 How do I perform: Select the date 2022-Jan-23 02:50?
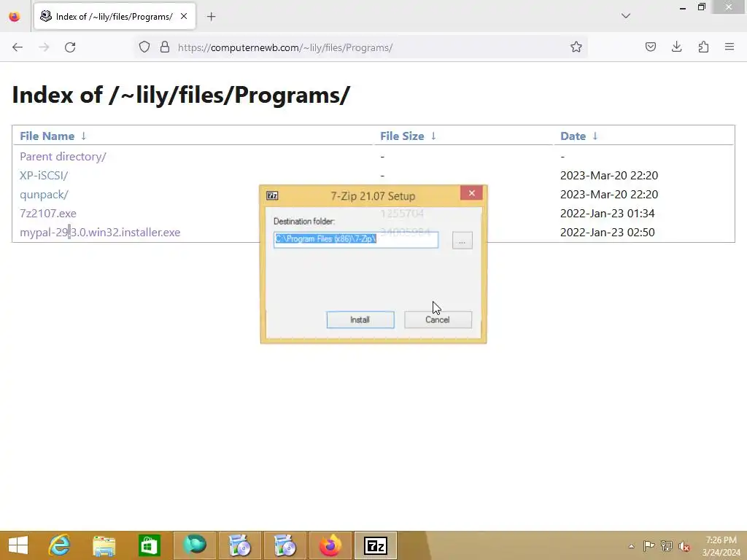(608, 233)
